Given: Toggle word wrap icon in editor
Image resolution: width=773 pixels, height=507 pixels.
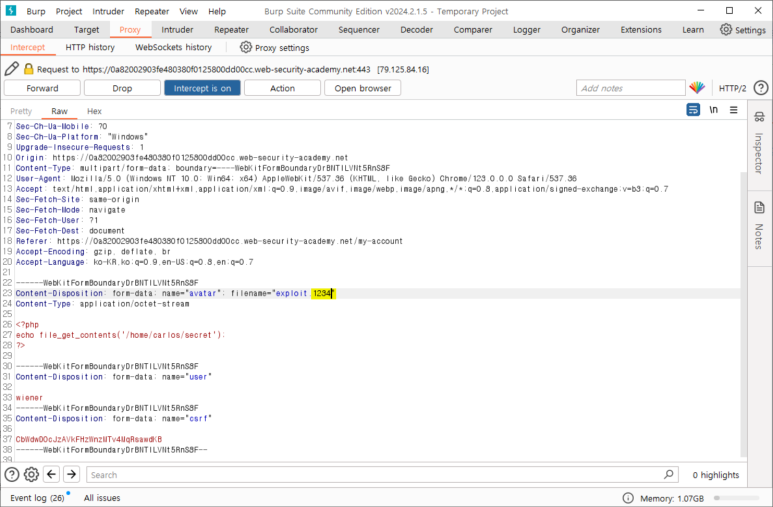Looking at the screenshot, I should (693, 109).
